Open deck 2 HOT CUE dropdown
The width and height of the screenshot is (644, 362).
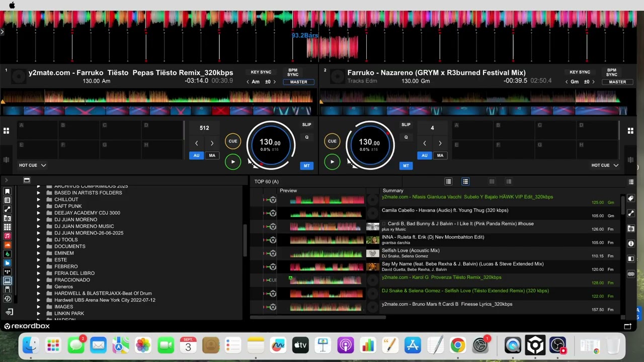pos(605,165)
